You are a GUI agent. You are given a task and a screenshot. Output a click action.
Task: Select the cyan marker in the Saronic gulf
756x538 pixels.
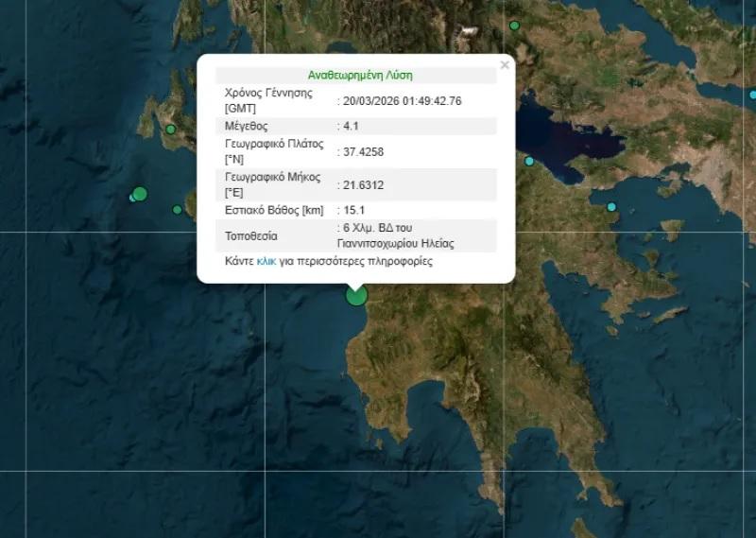(611, 207)
